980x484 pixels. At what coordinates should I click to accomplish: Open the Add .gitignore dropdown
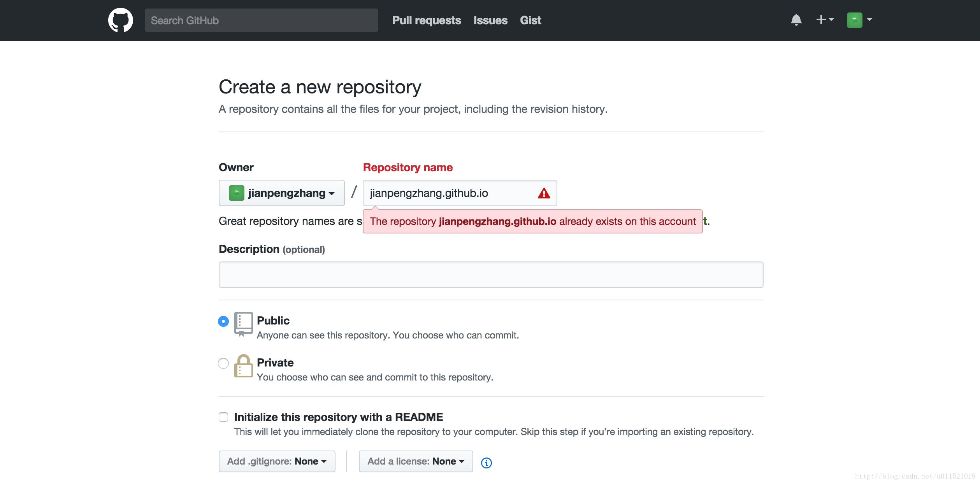tap(277, 461)
